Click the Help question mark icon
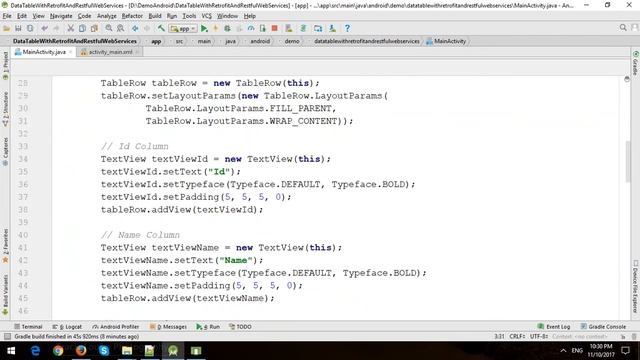The image size is (640, 360). [347, 29]
